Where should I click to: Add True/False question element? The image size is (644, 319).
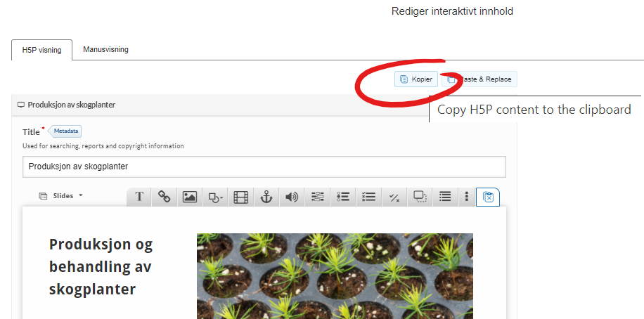[394, 197]
